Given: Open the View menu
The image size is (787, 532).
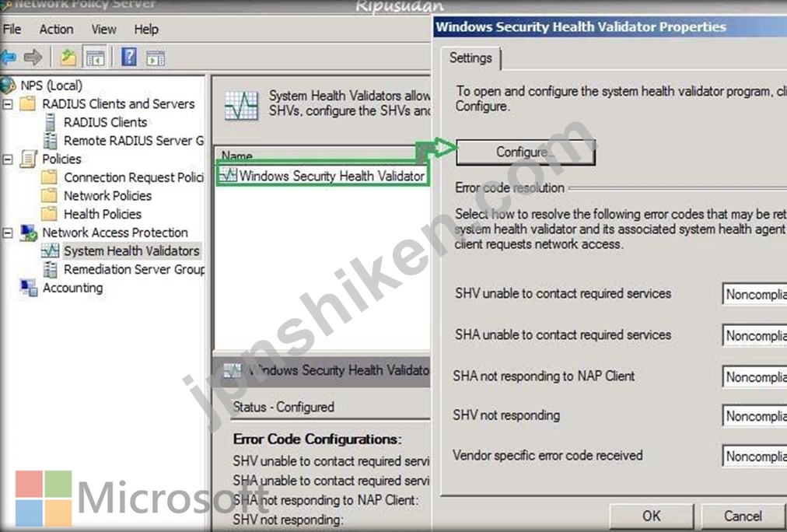Looking at the screenshot, I should point(103,30).
